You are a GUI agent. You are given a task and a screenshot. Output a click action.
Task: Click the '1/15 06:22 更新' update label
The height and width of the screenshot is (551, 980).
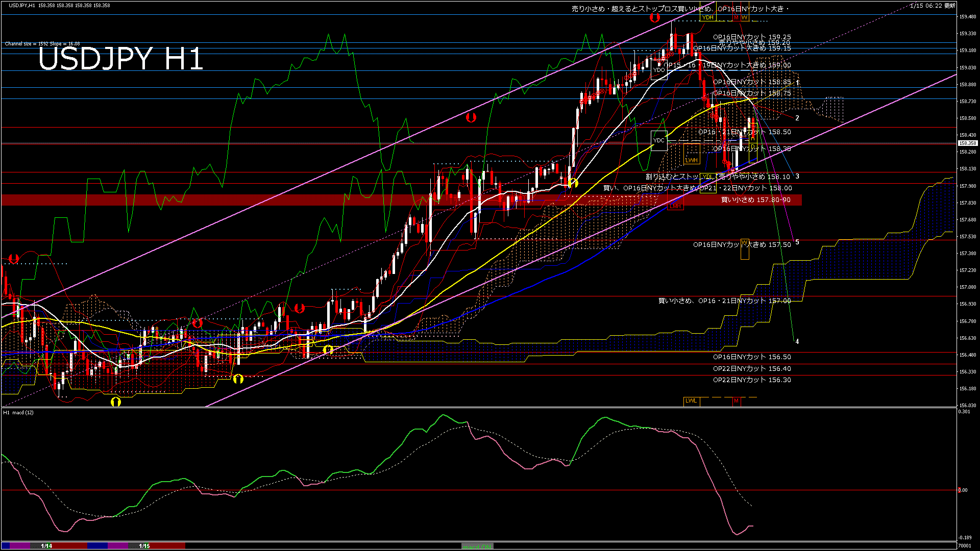[x=932, y=6]
